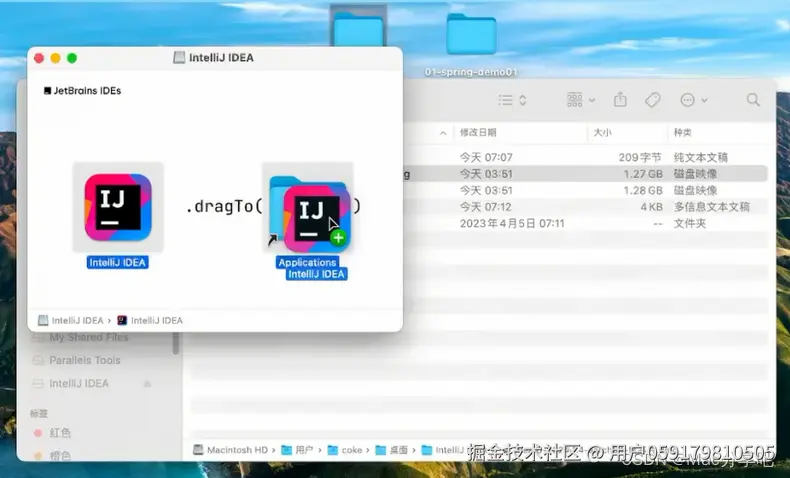Click the IntelliJ IDEA app item in the installer path bar
Screen dimensions: 790x478
tap(150, 320)
